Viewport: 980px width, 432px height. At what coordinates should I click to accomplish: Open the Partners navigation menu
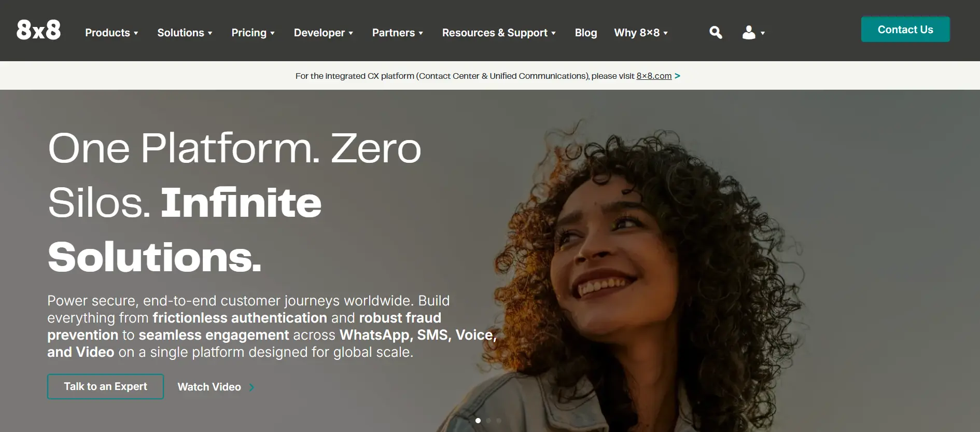[x=398, y=33]
